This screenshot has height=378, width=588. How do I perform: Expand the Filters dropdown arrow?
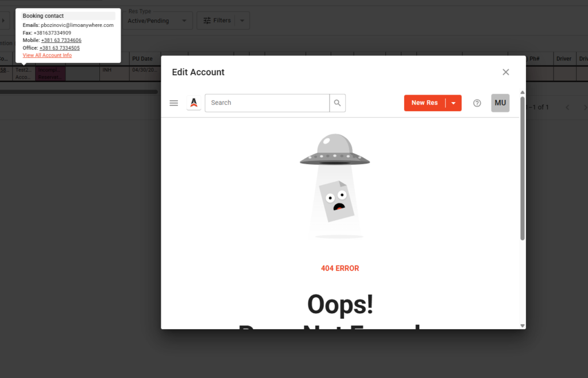(x=242, y=21)
